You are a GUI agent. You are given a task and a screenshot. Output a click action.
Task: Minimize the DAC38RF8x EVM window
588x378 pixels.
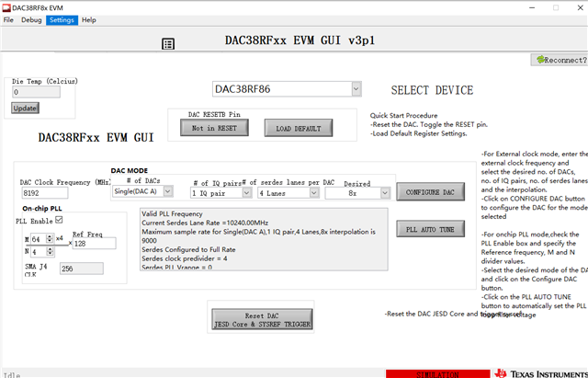click(532, 8)
